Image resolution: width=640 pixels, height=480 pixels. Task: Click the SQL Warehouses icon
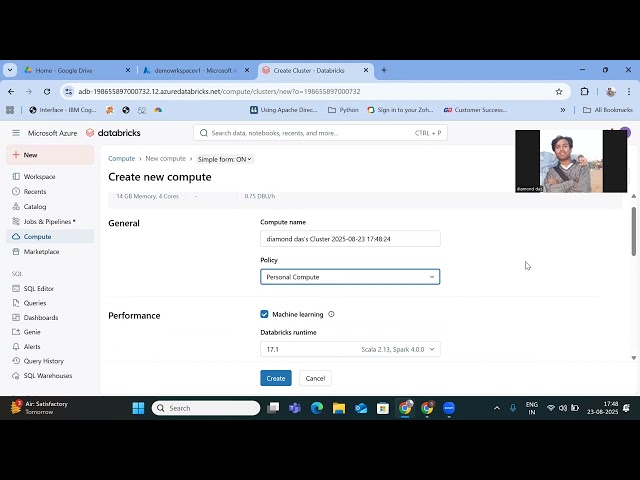pyautogui.click(x=16, y=376)
